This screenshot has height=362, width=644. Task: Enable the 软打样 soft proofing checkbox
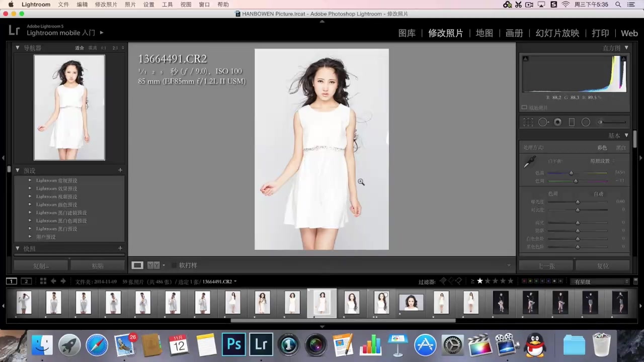pos(174,265)
